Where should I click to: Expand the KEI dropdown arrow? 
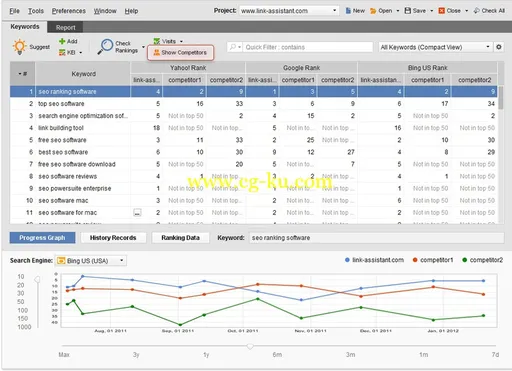click(x=81, y=53)
